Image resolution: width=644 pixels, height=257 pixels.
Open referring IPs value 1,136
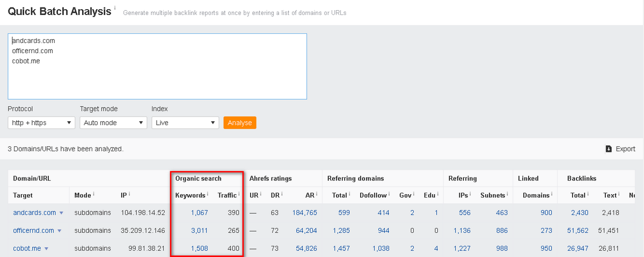[462, 230]
